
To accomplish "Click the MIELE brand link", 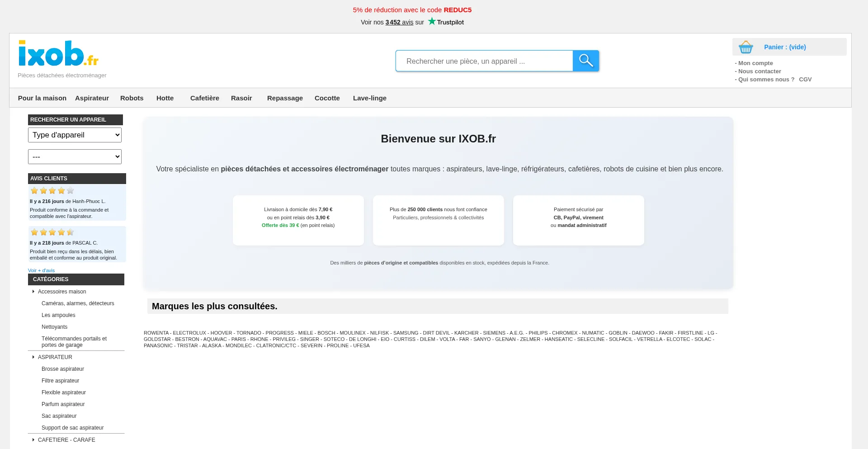I will [306, 333].
